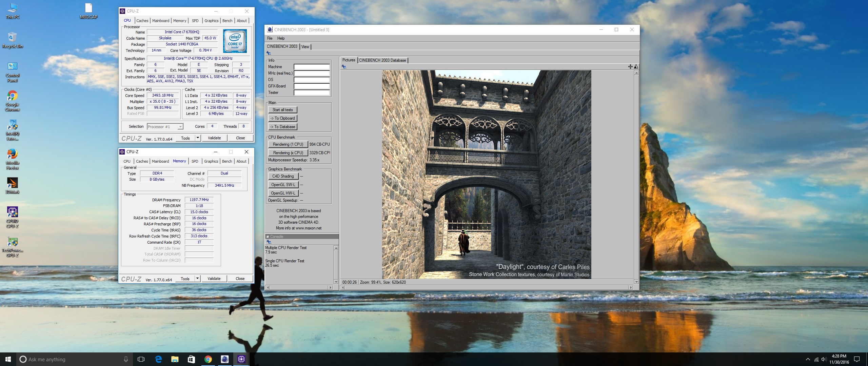Click the Console panel pin icon
The height and width of the screenshot is (366, 868).
[x=269, y=242]
